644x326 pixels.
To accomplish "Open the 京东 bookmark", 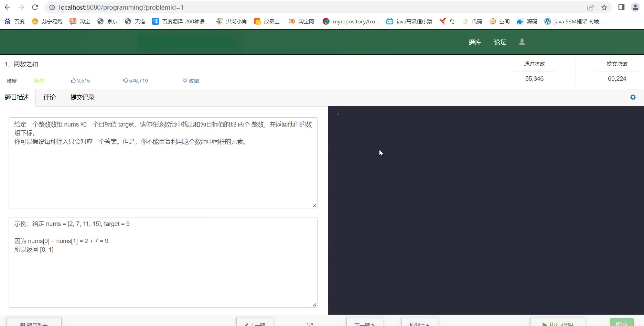I will [x=107, y=21].
